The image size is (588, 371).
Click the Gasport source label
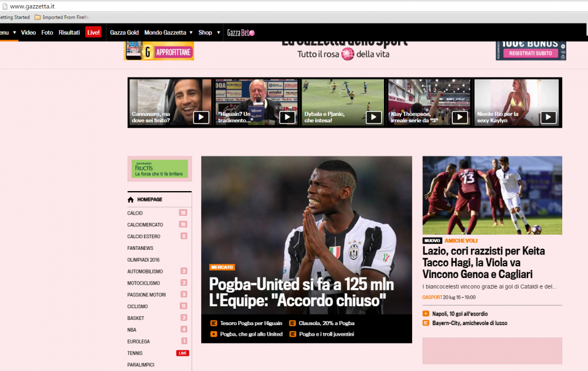click(432, 297)
